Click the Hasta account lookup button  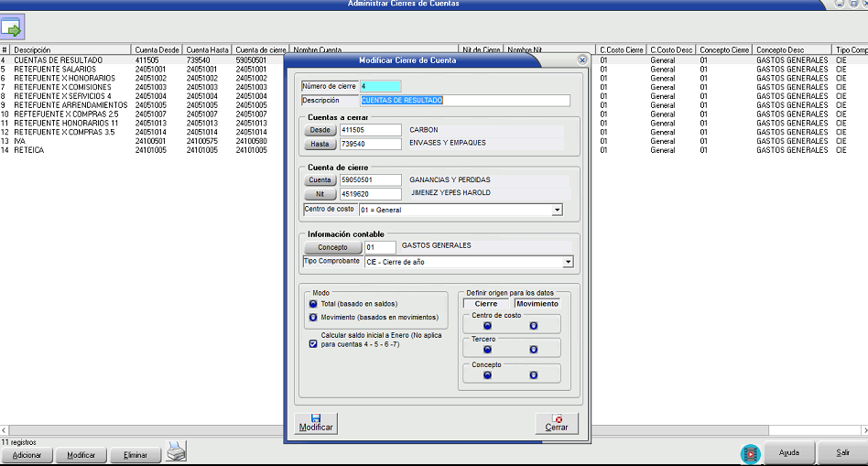coord(320,144)
